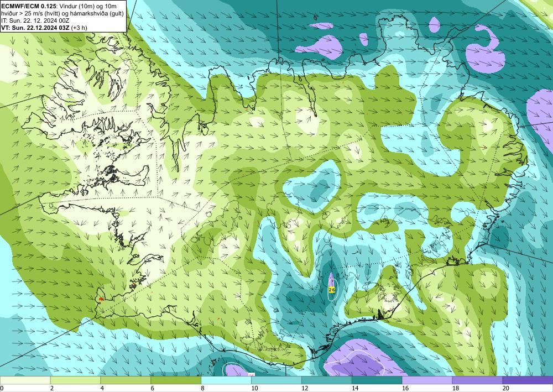Click the legend value 4
Viewport: 553px width, 392px height.
pyautogui.click(x=102, y=388)
